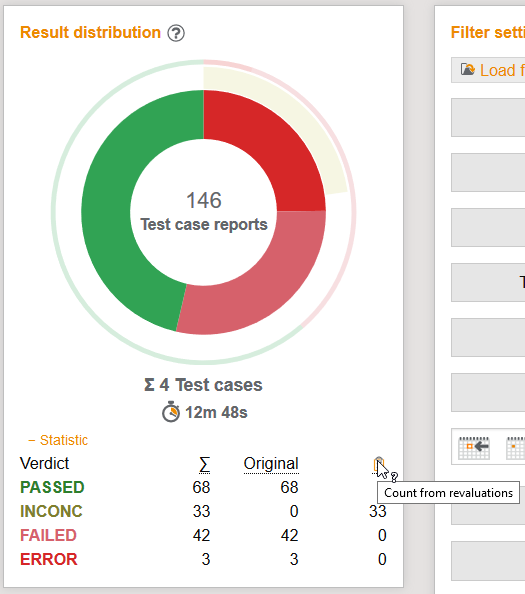Click the Result distribution heading
Viewport: 525px width, 594px height.
click(90, 33)
